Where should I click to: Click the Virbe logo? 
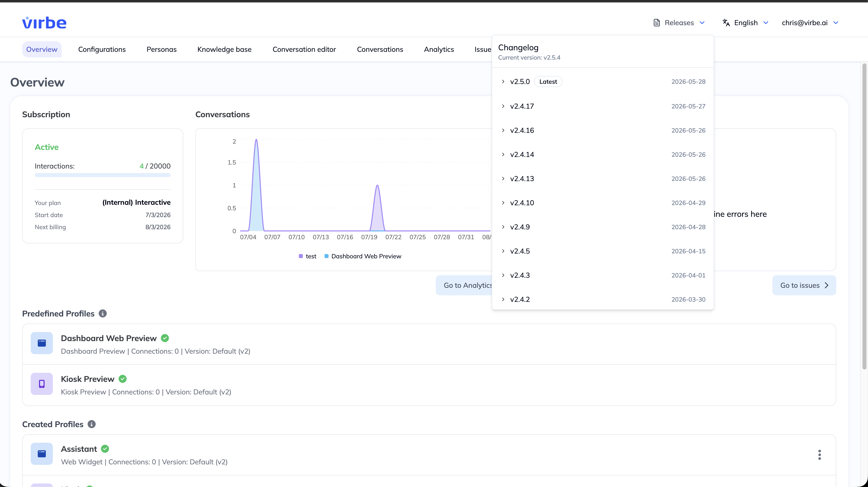[x=44, y=23]
